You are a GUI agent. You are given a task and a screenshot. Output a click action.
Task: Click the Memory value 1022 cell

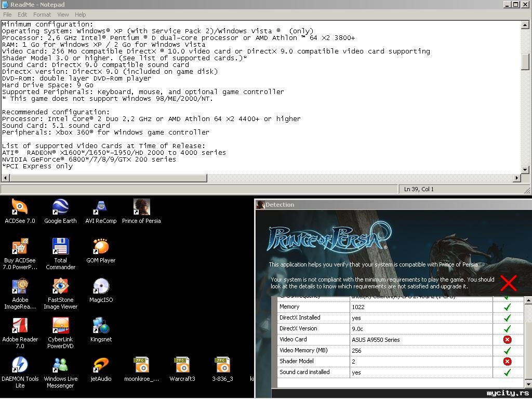pyautogui.click(x=421, y=307)
